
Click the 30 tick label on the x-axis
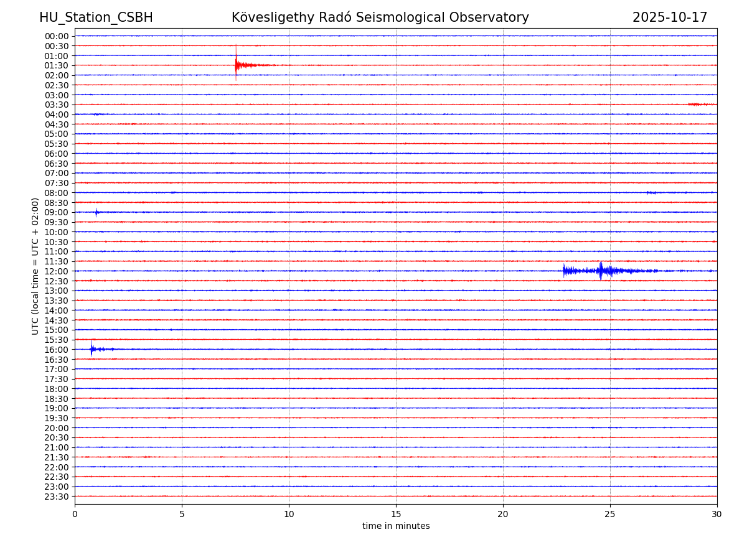point(716,514)
